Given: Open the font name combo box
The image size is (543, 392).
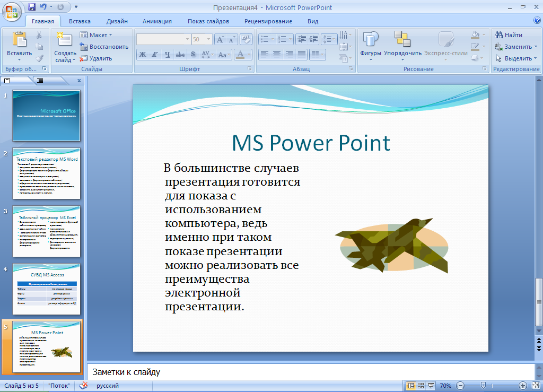Looking at the screenshot, I should click(163, 39).
